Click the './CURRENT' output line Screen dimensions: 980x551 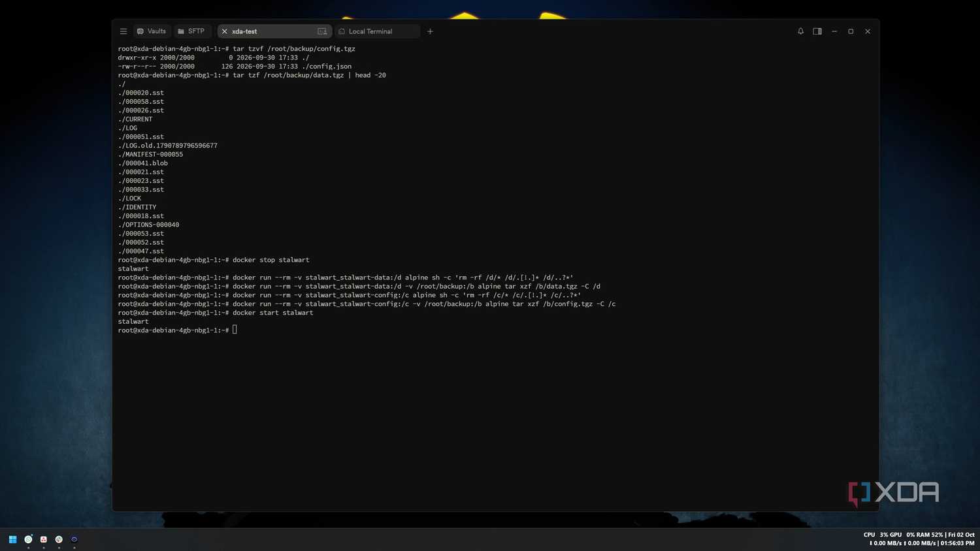(135, 119)
